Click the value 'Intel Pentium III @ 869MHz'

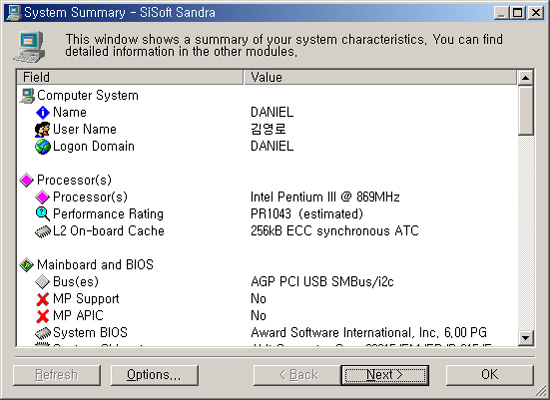pyautogui.click(x=325, y=197)
